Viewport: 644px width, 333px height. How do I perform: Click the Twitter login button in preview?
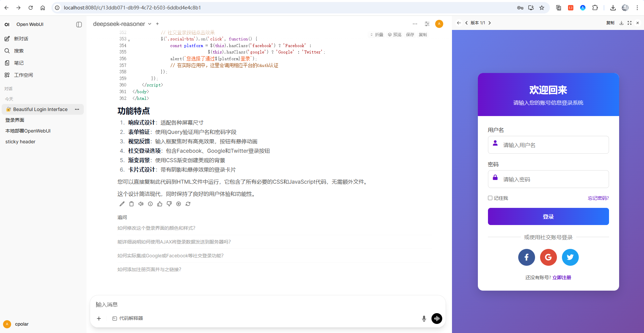[570, 257]
